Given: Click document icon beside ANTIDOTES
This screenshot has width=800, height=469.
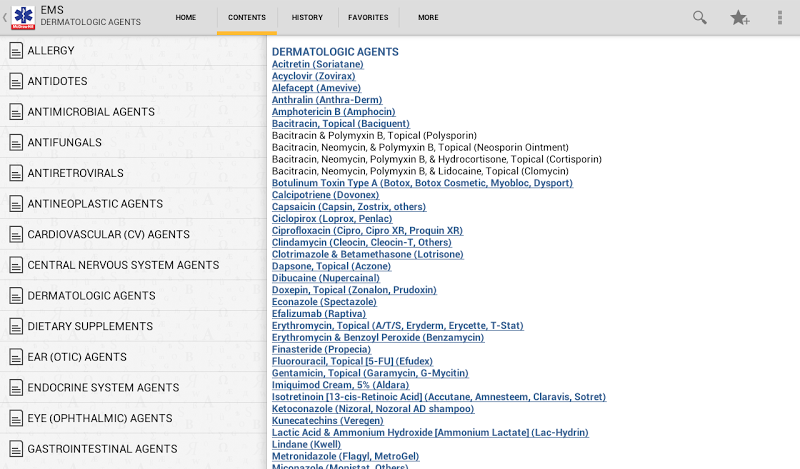Looking at the screenshot, I should click(x=16, y=81).
